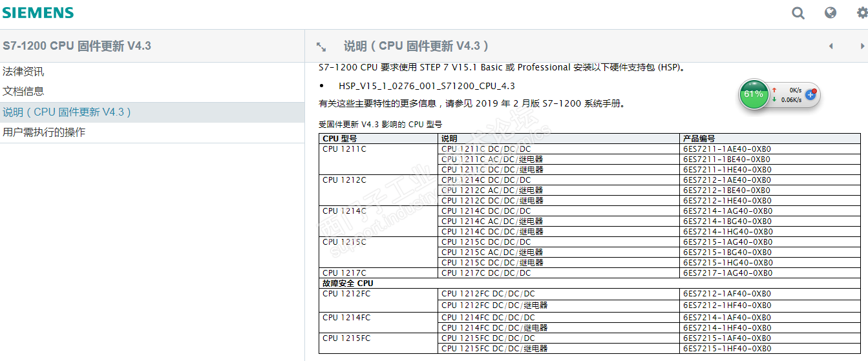Click the 受固件更新 V4.3 影响的 CPU 型号 caption
This screenshot has width=868, height=361.
coord(381,124)
